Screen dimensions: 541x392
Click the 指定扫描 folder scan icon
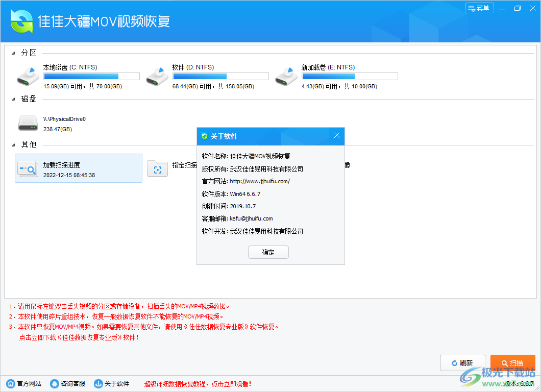157,168
